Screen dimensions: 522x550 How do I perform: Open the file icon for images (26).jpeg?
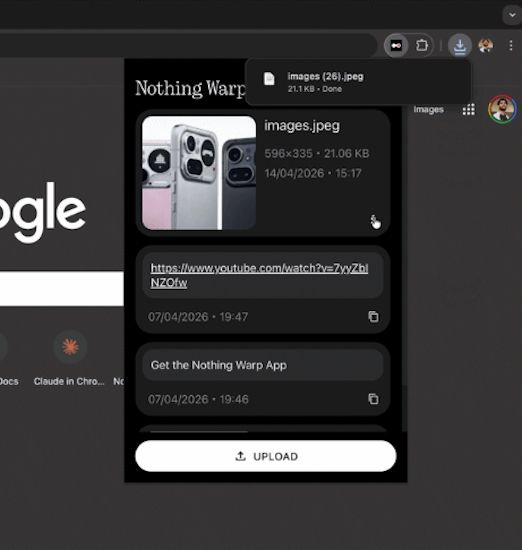(x=269, y=79)
